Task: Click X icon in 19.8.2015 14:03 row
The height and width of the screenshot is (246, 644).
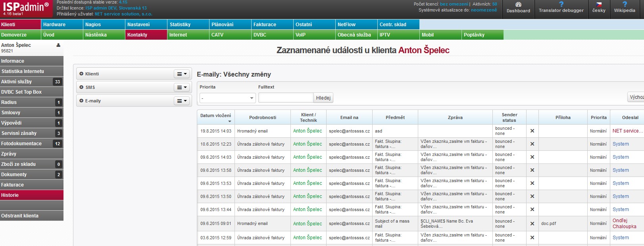Action: pos(532,131)
